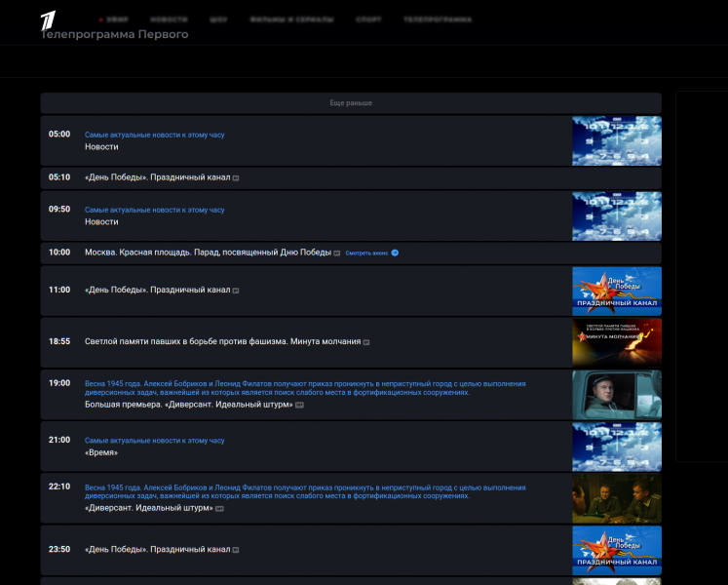
Task: Open the 'Праздничный канал' thumbnail on the 23:50 row
Action: tap(617, 551)
